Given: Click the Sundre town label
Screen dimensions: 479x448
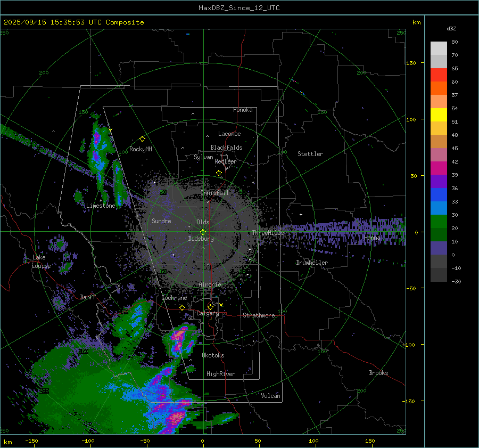Looking at the screenshot, I should [162, 221].
